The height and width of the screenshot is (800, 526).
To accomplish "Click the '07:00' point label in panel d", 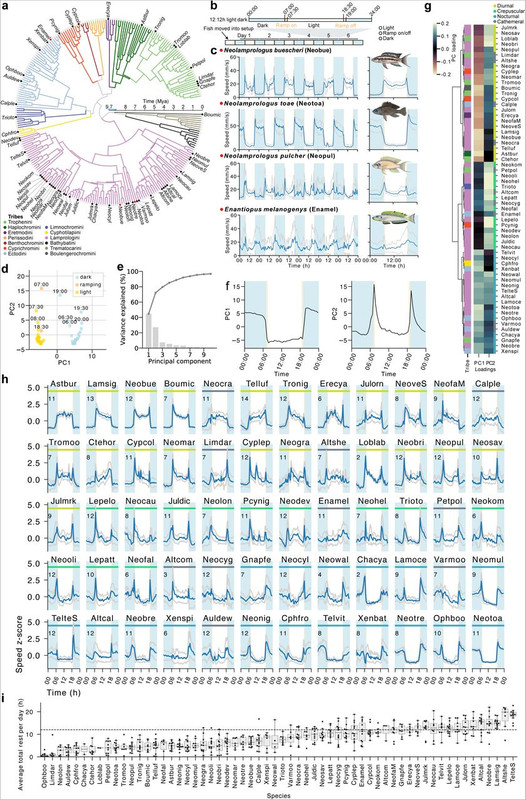I will click(41, 284).
